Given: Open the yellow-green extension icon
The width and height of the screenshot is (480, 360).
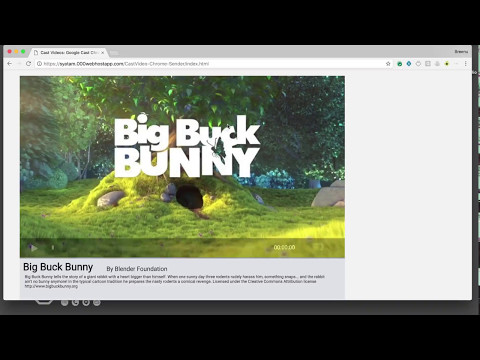Looking at the screenshot, I should click(447, 64).
